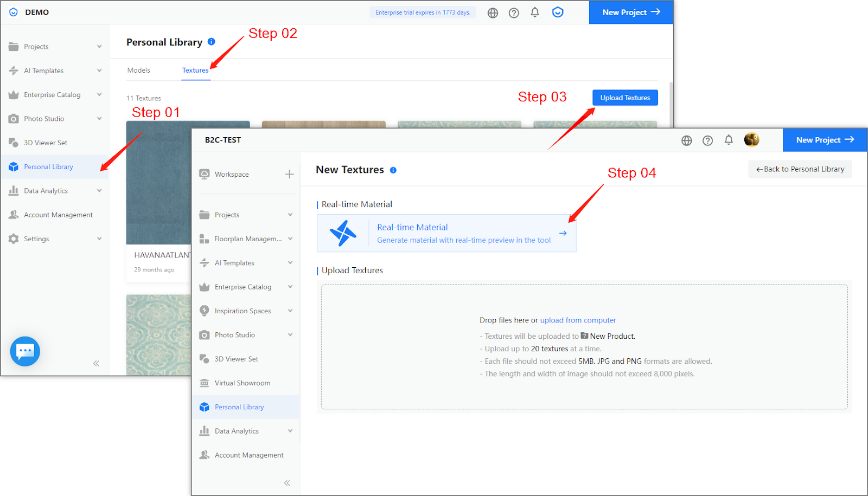The height and width of the screenshot is (496, 868).
Task: Click the vertical scrollbar in DEMO window
Action: [671, 104]
